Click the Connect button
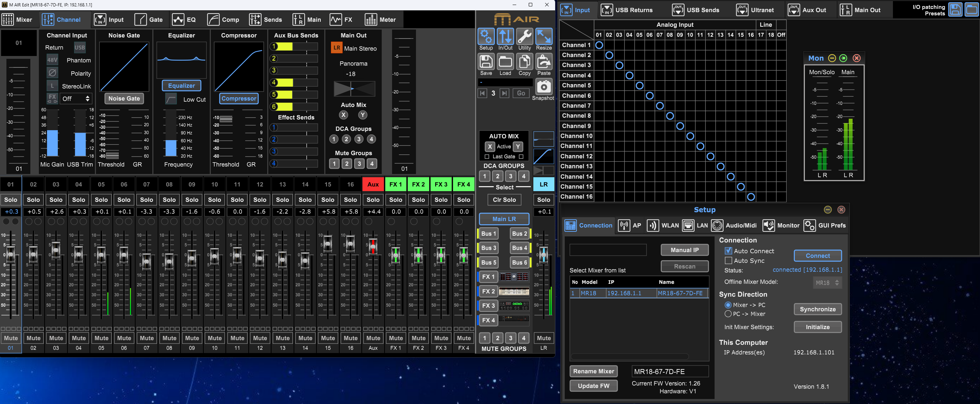980x404 pixels. pos(818,256)
